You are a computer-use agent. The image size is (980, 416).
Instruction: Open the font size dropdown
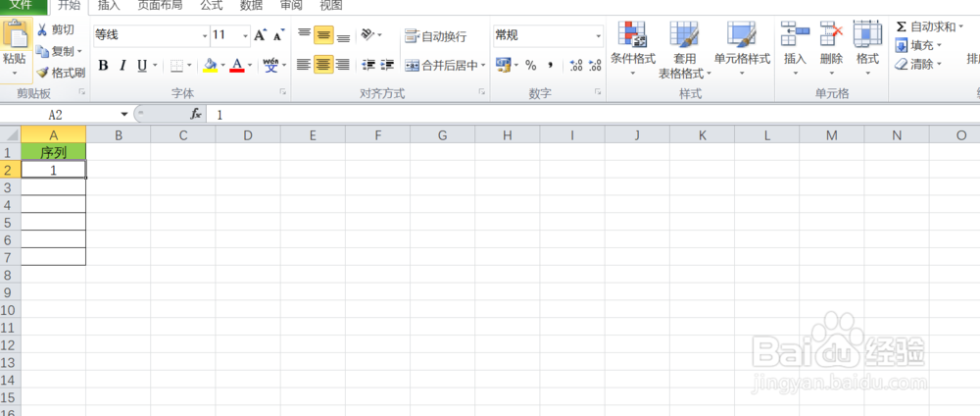point(247,36)
